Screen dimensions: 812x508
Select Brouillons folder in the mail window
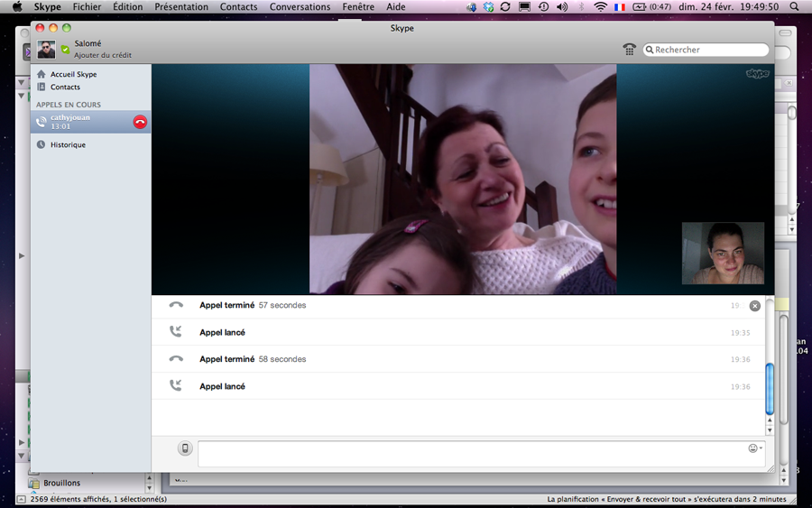click(x=61, y=483)
